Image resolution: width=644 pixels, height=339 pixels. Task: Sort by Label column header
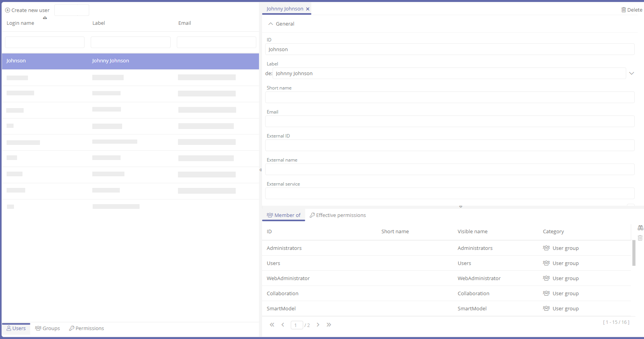point(99,23)
